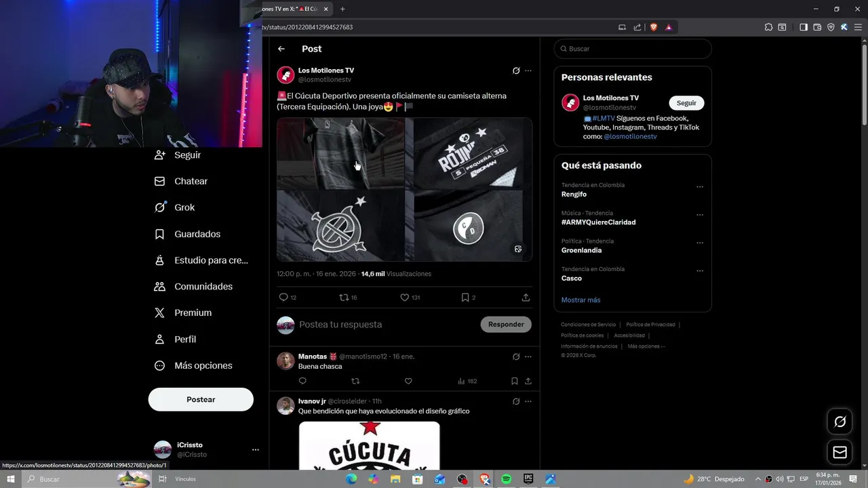Open Política de Privacidad footer link

(x=650, y=325)
